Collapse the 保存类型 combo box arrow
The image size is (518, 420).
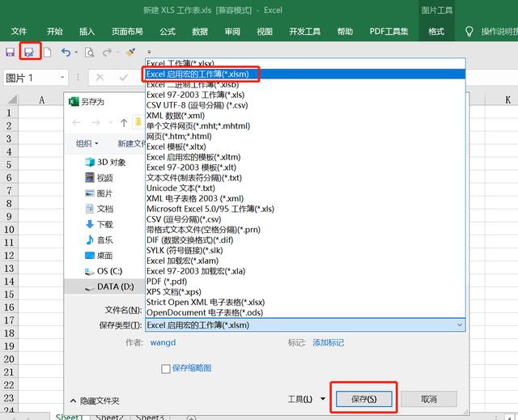[x=460, y=325]
